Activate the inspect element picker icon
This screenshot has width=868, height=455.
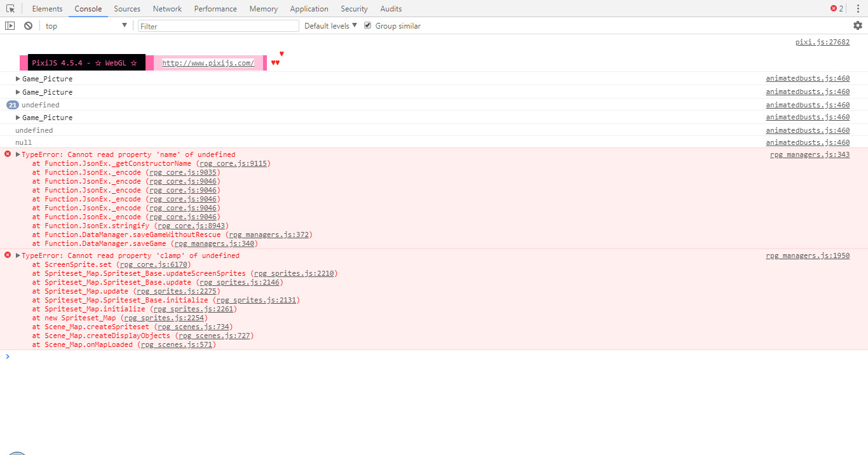[10, 9]
